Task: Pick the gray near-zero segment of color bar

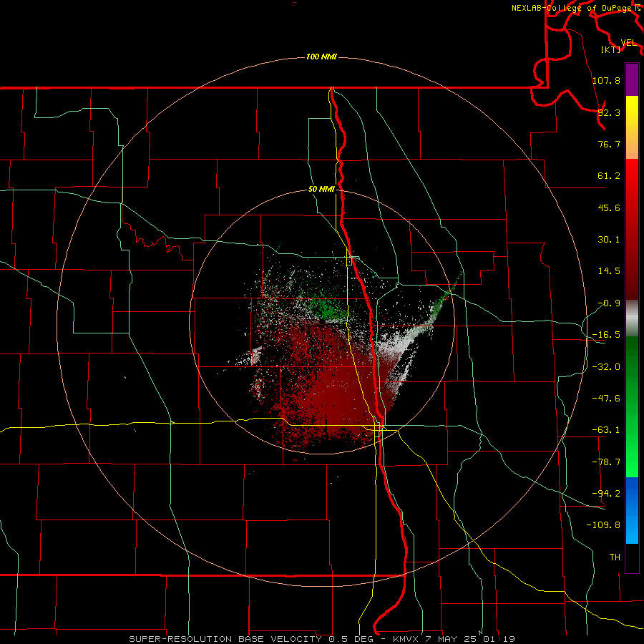Action: click(632, 317)
